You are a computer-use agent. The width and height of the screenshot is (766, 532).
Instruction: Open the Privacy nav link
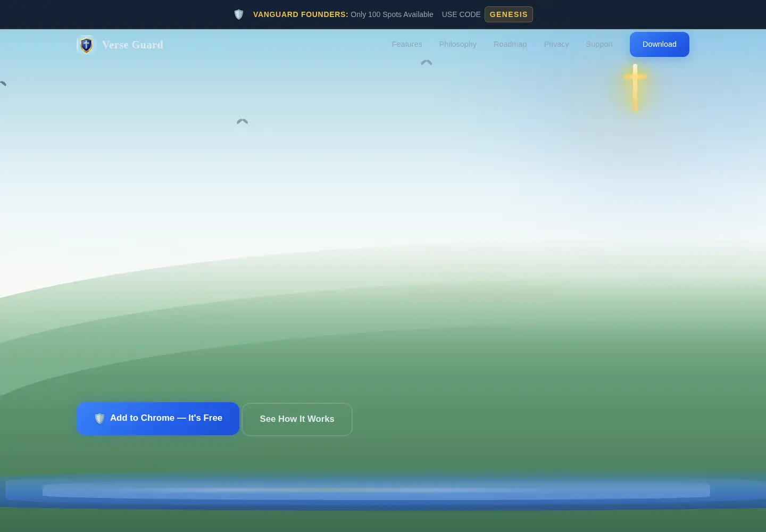[556, 44]
